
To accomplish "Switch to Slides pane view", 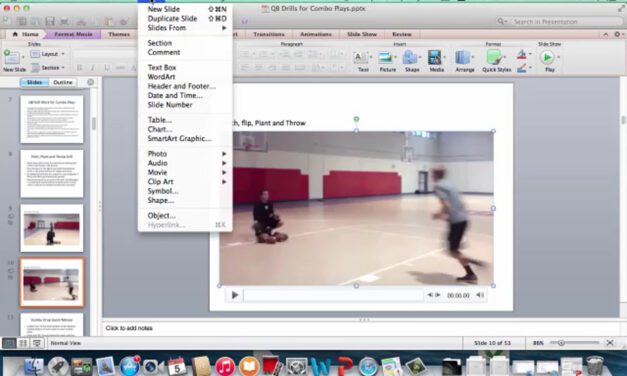I will 34,82.
